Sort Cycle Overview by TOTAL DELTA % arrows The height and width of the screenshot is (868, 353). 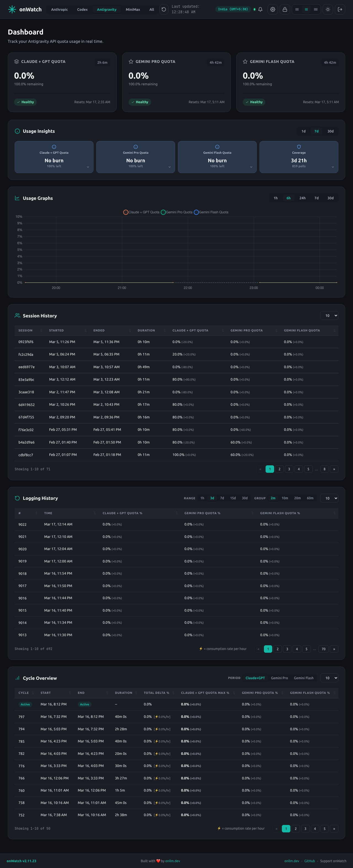pyautogui.click(x=173, y=693)
